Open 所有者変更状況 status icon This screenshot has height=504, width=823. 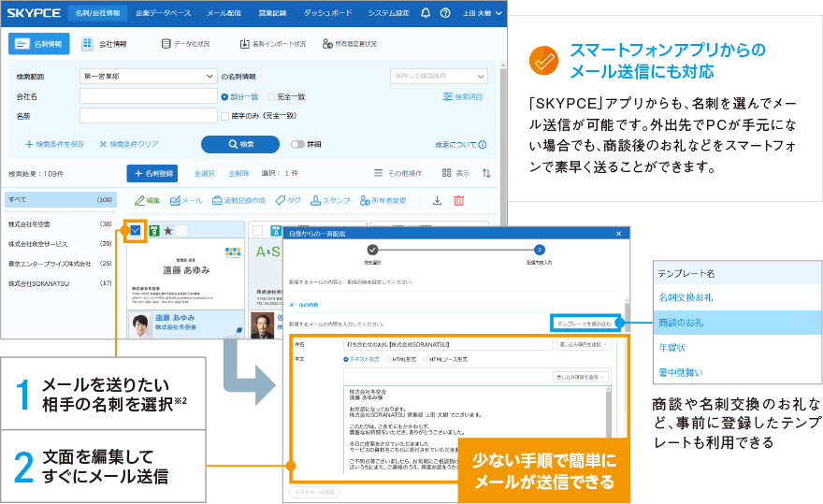tap(327, 44)
